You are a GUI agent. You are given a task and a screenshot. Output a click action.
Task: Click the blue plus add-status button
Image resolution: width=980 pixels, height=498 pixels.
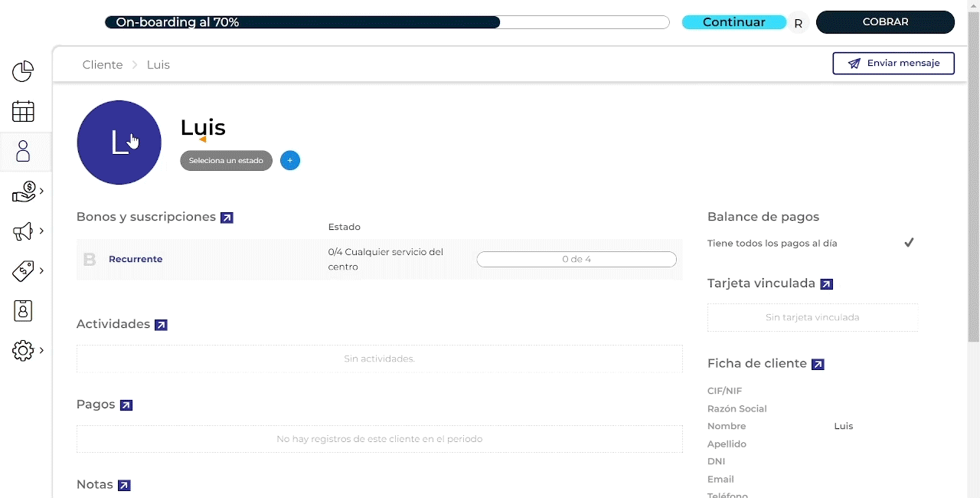coord(290,161)
